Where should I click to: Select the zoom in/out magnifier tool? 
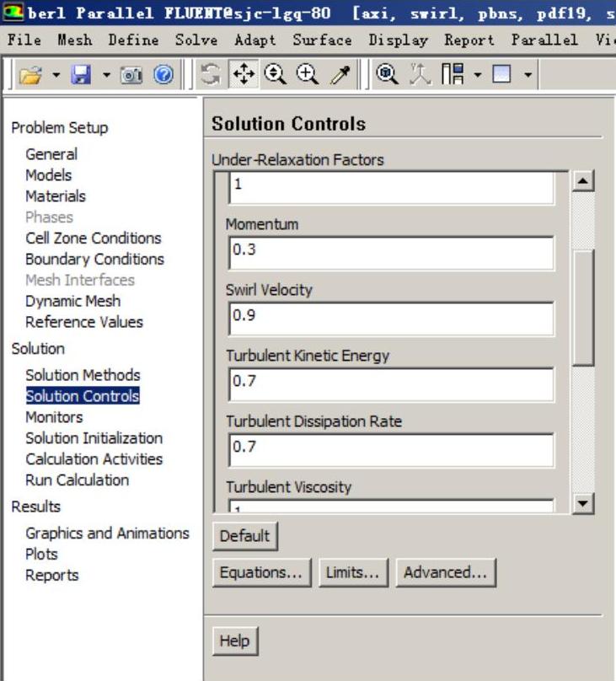tap(276, 74)
